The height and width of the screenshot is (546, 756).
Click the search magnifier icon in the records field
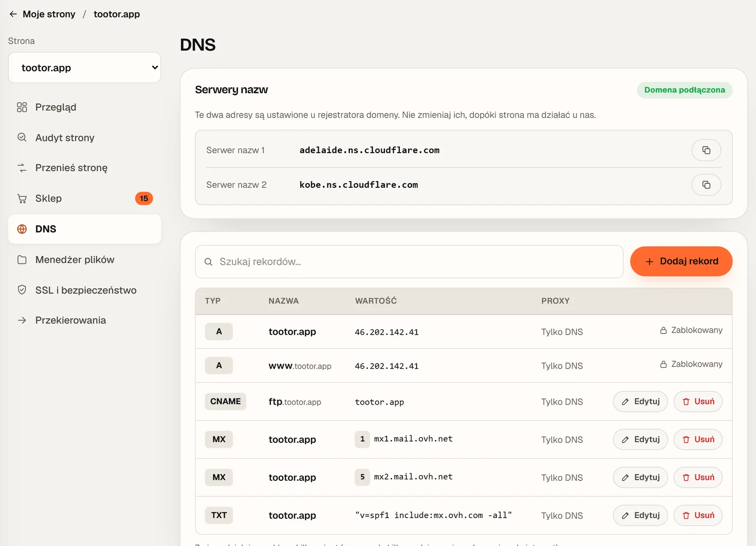tap(208, 262)
